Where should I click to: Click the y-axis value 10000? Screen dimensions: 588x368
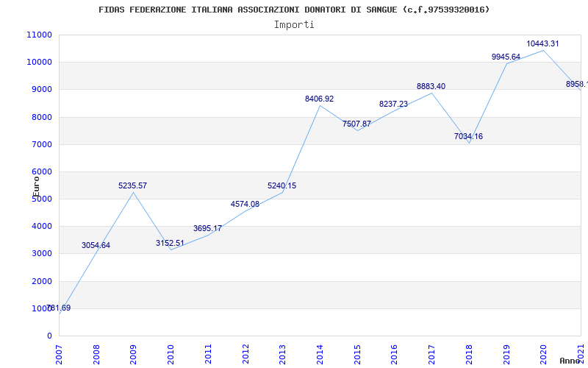tap(39, 63)
